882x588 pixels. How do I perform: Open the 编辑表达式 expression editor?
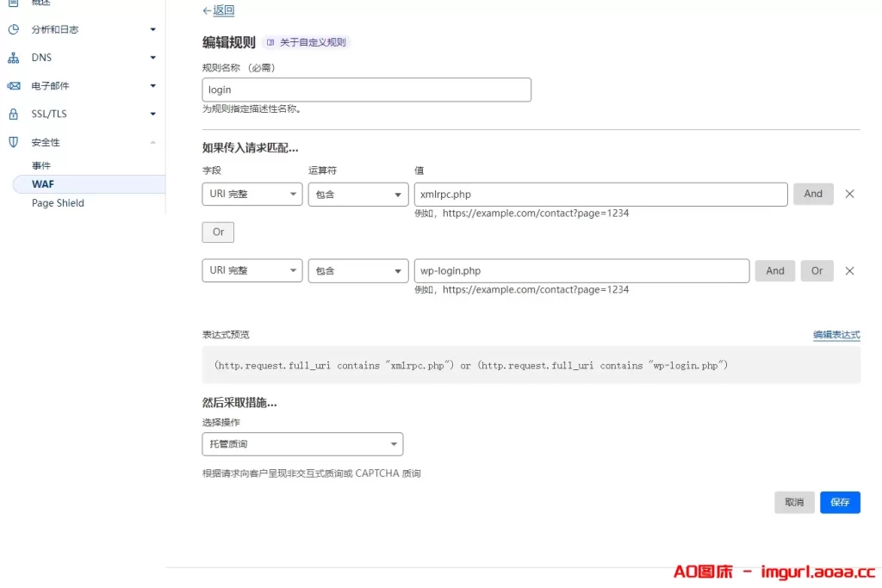point(836,334)
